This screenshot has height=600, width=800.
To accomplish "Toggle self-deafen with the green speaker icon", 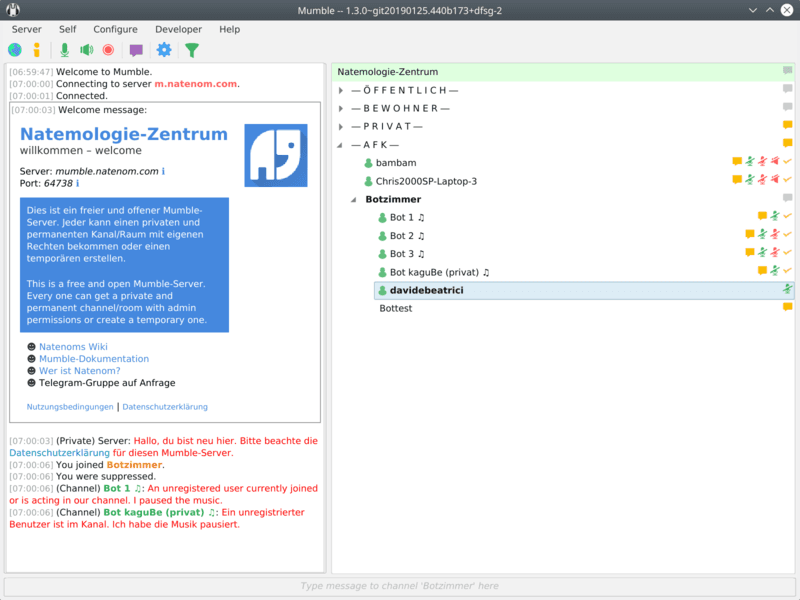I will (87, 50).
